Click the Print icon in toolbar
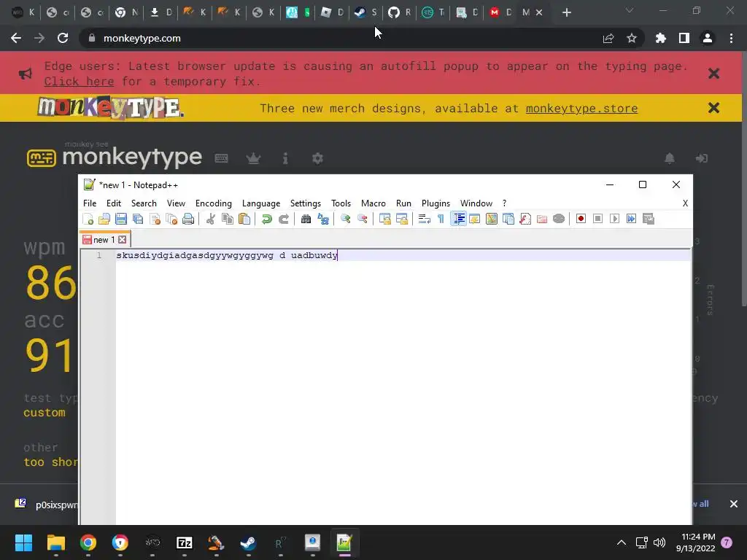 188,219
